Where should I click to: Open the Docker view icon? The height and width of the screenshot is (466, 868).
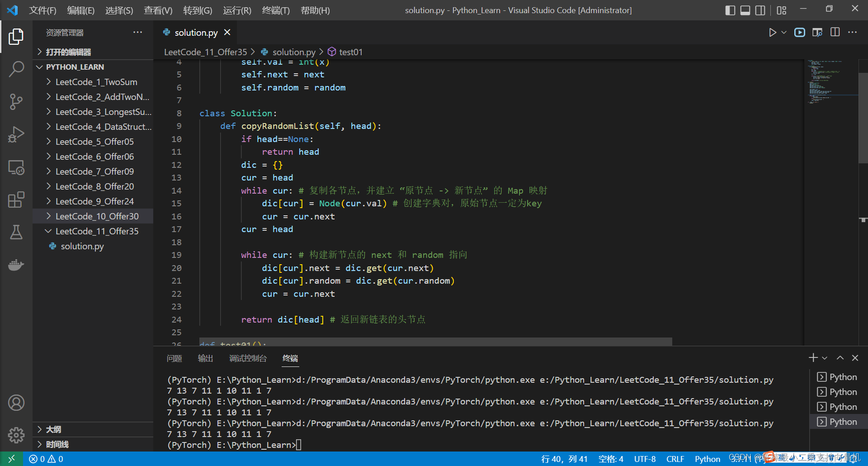[x=16, y=265]
